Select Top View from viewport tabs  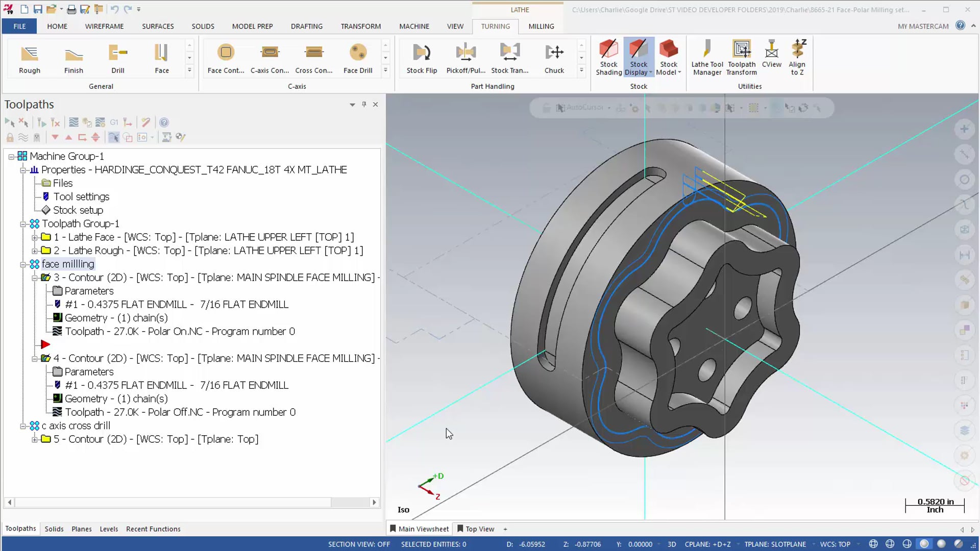click(x=481, y=528)
